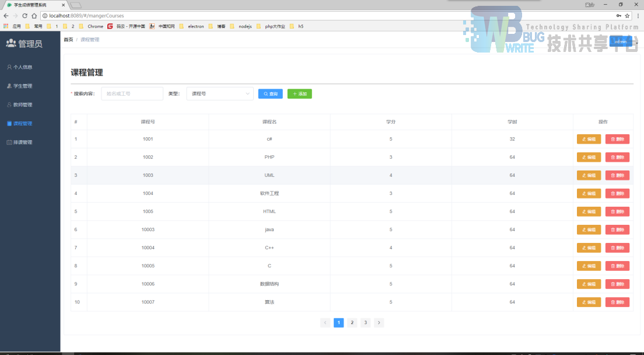Open the browser home page icon
644x355 pixels.
point(34,16)
